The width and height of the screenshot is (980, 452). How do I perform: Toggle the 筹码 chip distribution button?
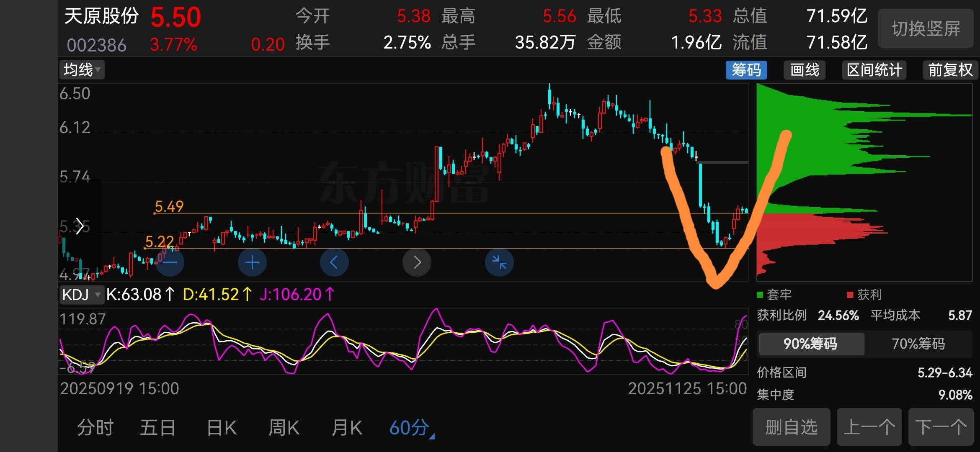coord(746,70)
